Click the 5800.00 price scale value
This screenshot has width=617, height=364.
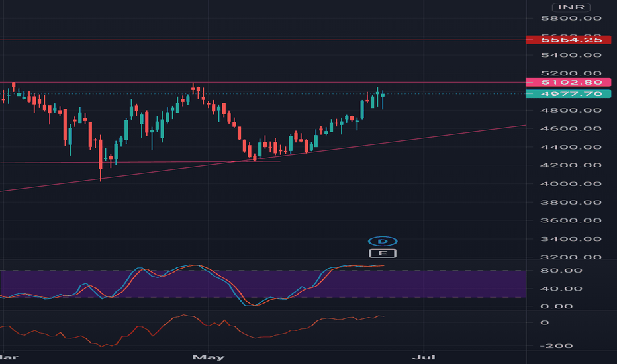coord(571,18)
